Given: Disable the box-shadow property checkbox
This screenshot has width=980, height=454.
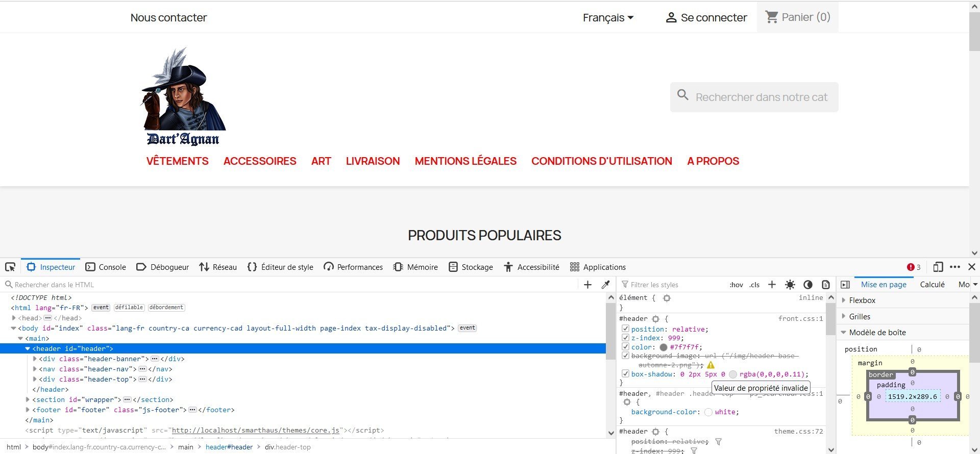Looking at the screenshot, I should [x=625, y=374].
